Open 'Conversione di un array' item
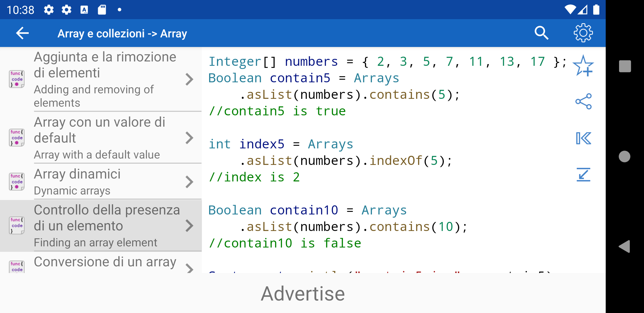The height and width of the screenshot is (313, 644). 101,263
